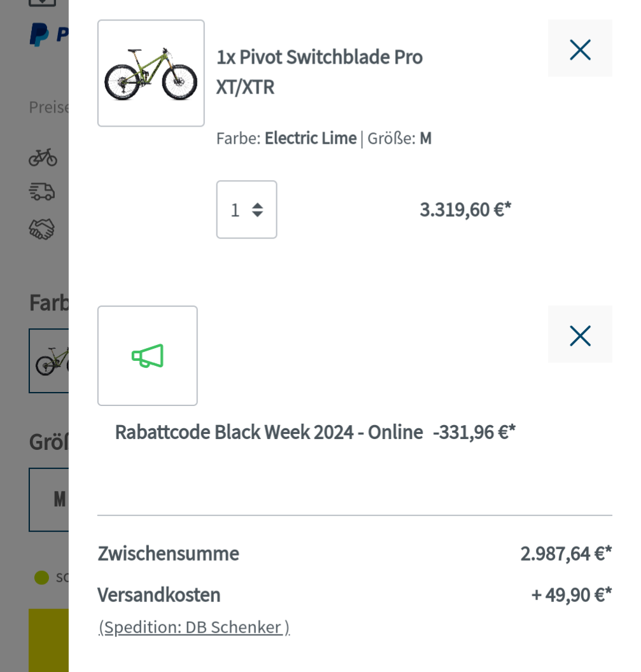
Task: Select size M option
Action: 50,500
